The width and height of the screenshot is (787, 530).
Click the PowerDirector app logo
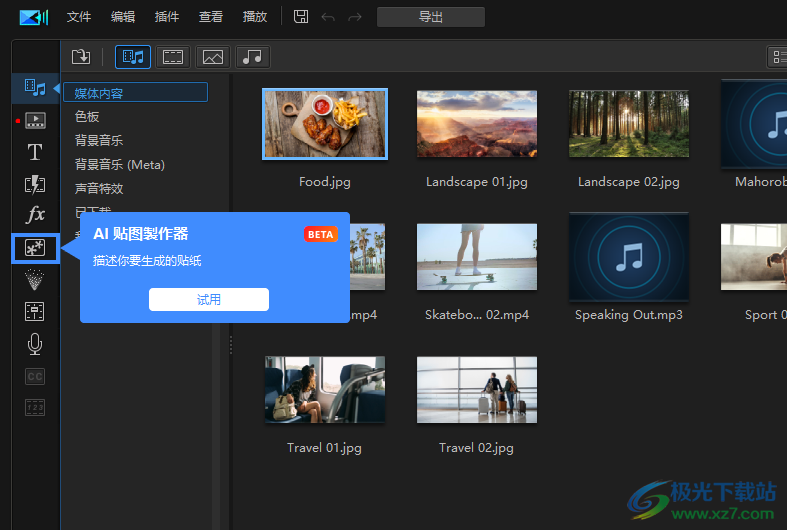click(x=34, y=17)
